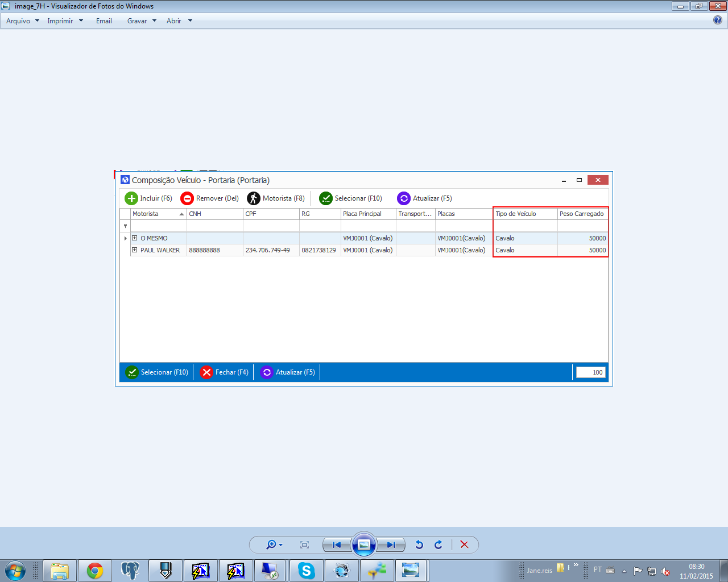Open pgAdmin elephant icon in taskbar
This screenshot has width=728, height=582.
tap(130, 571)
